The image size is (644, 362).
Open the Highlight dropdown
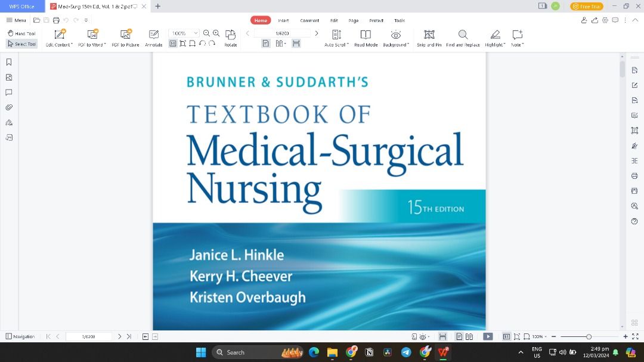495,38
